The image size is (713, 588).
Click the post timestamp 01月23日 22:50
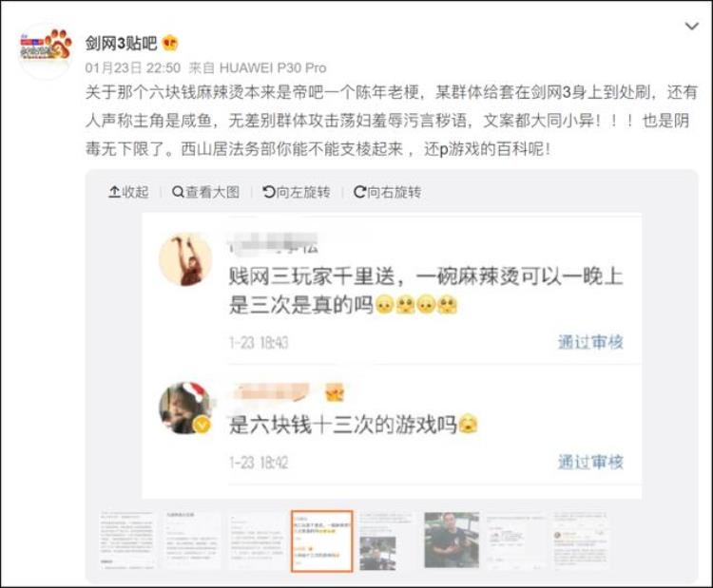(133, 68)
